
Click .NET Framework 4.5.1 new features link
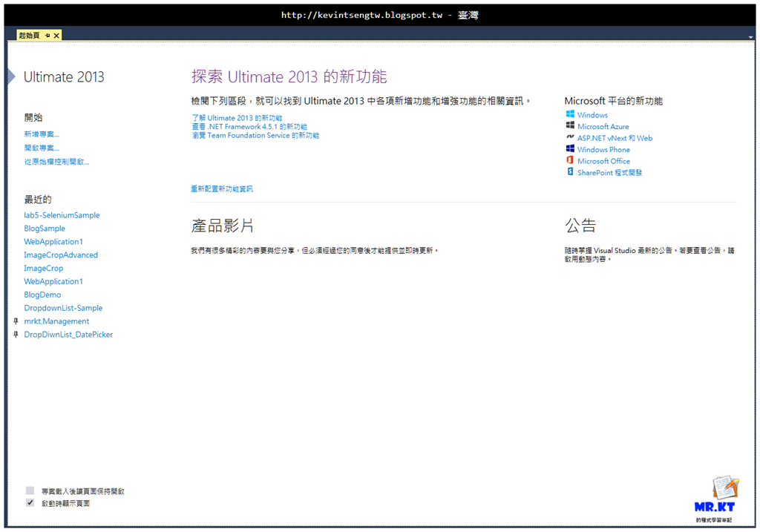pyautogui.click(x=249, y=126)
